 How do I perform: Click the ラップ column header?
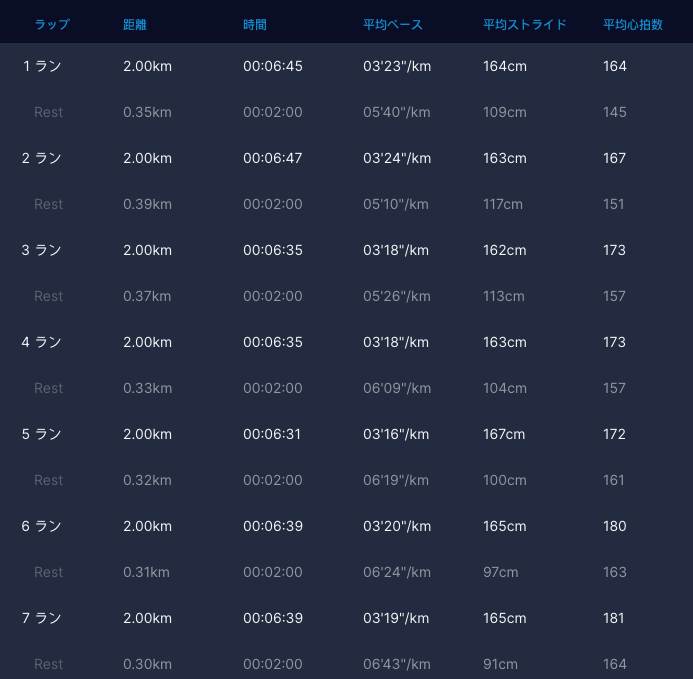[x=52, y=24]
